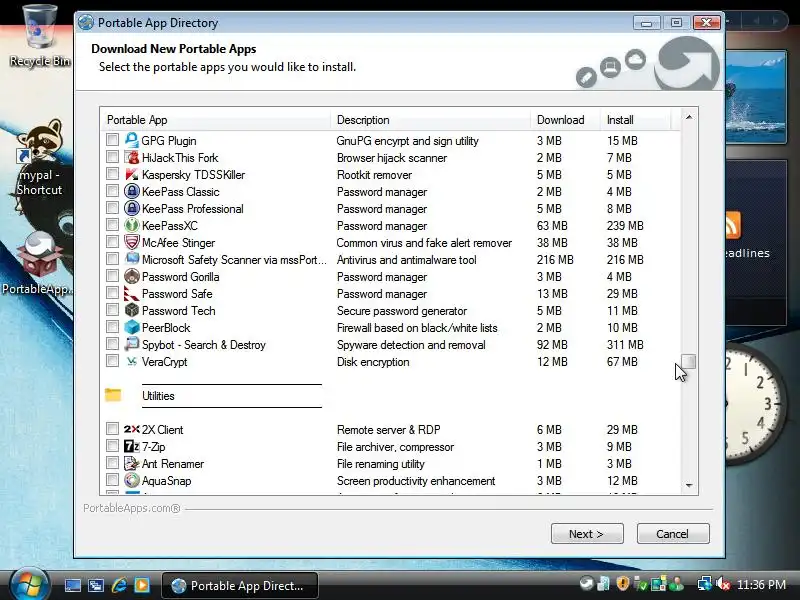This screenshot has height=600, width=800.
Task: Click the VeraCrypt icon
Action: click(132, 361)
